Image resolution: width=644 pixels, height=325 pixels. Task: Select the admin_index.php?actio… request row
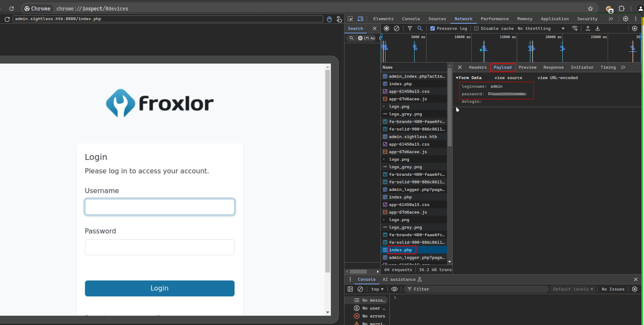click(414, 76)
